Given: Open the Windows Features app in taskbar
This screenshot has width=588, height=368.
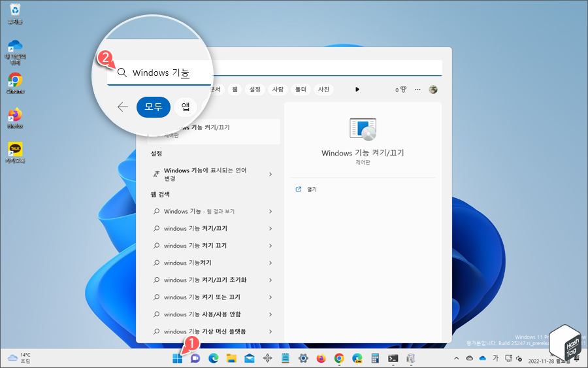Looking at the screenshot, I should [411, 359].
